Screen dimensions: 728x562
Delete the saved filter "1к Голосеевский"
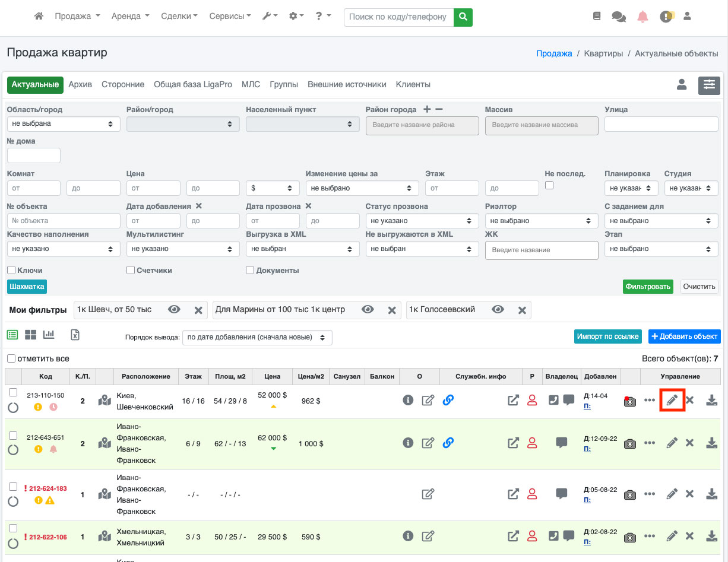(x=522, y=310)
